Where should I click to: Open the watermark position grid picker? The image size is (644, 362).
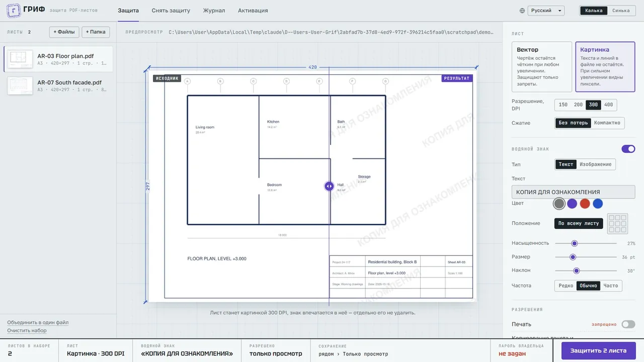[617, 224]
